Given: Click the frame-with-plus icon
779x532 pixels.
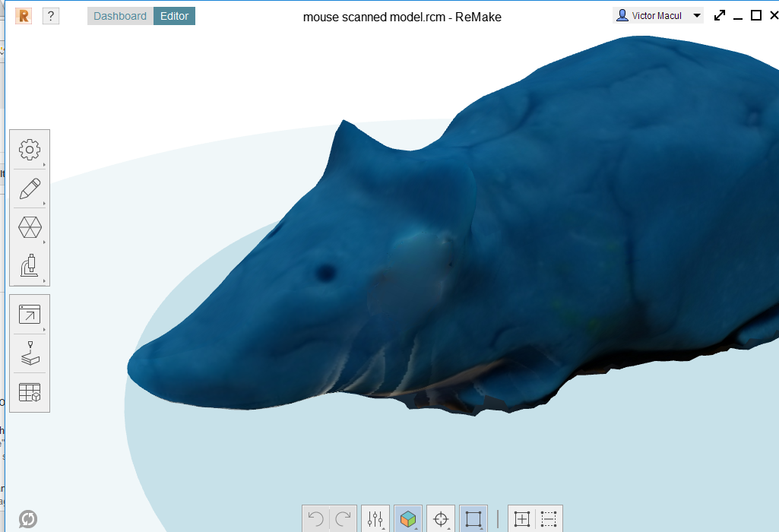Looking at the screenshot, I should [x=521, y=519].
